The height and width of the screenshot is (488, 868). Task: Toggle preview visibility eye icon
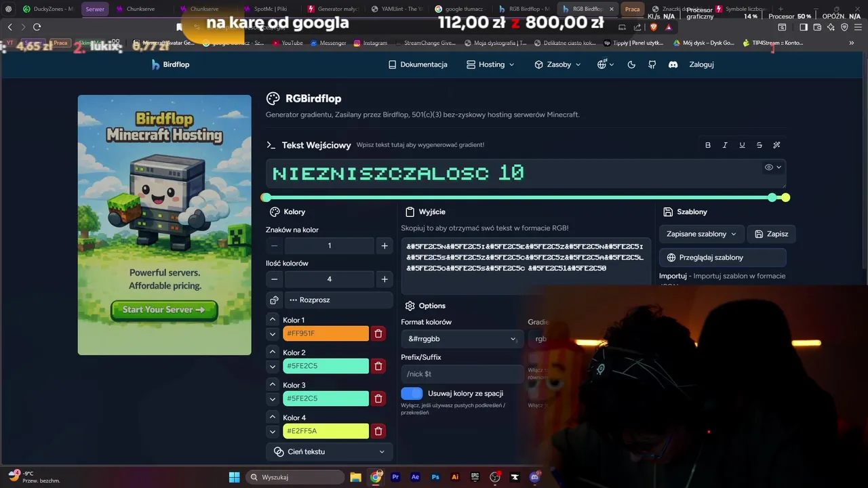(773, 167)
